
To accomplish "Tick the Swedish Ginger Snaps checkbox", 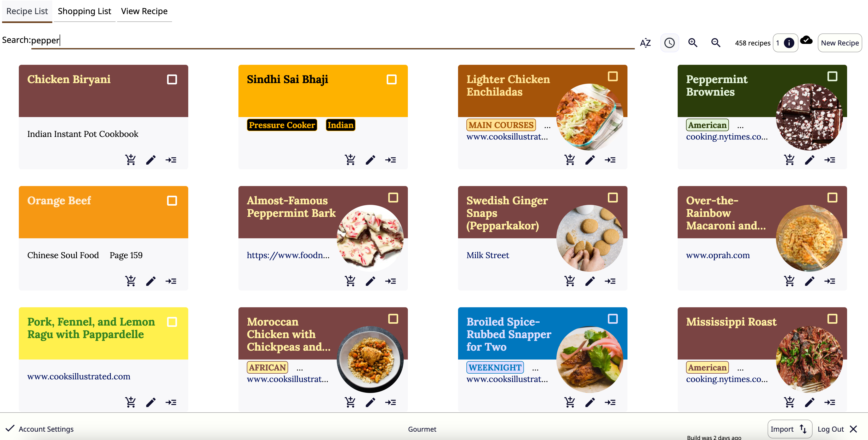I will click(x=613, y=198).
